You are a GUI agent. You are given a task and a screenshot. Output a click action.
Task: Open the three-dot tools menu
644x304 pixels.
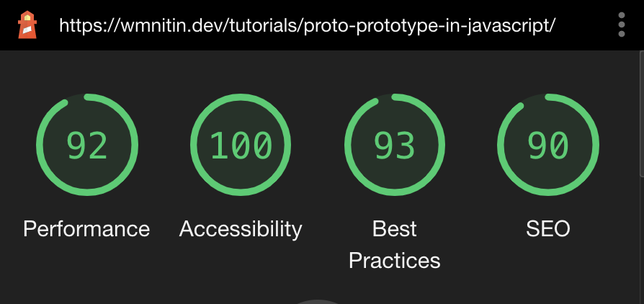tap(622, 24)
